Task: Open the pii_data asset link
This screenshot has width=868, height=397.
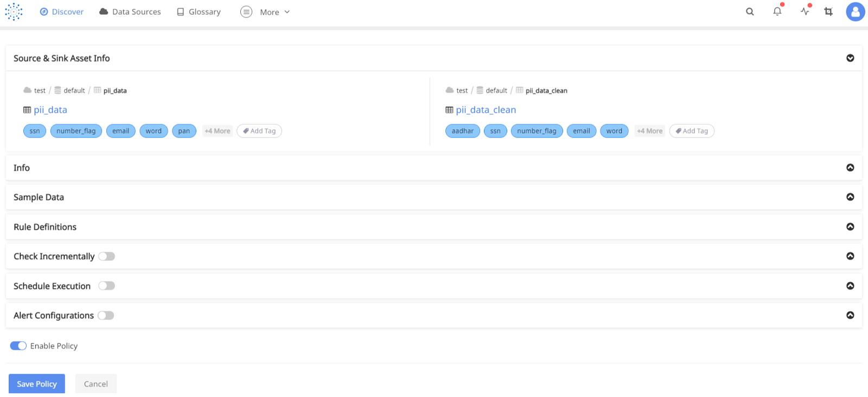Action: (50, 110)
